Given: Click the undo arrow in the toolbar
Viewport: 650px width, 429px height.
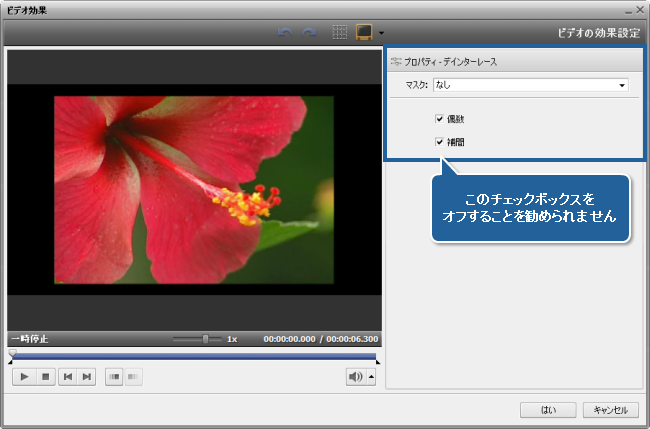Looking at the screenshot, I should (x=286, y=33).
